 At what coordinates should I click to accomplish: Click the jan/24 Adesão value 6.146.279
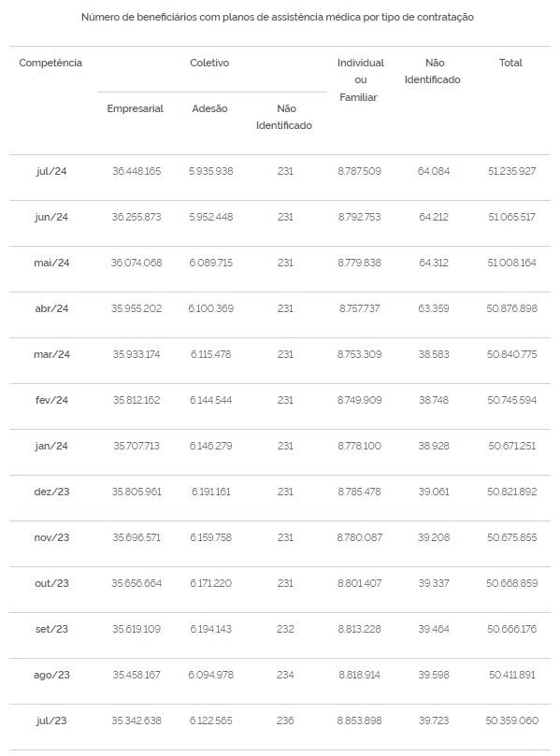tap(210, 446)
